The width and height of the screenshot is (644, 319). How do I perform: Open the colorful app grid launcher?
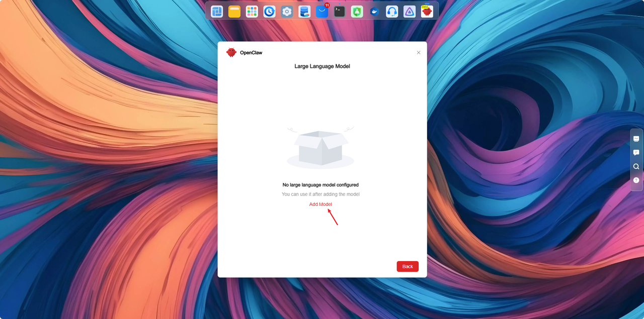tap(252, 11)
